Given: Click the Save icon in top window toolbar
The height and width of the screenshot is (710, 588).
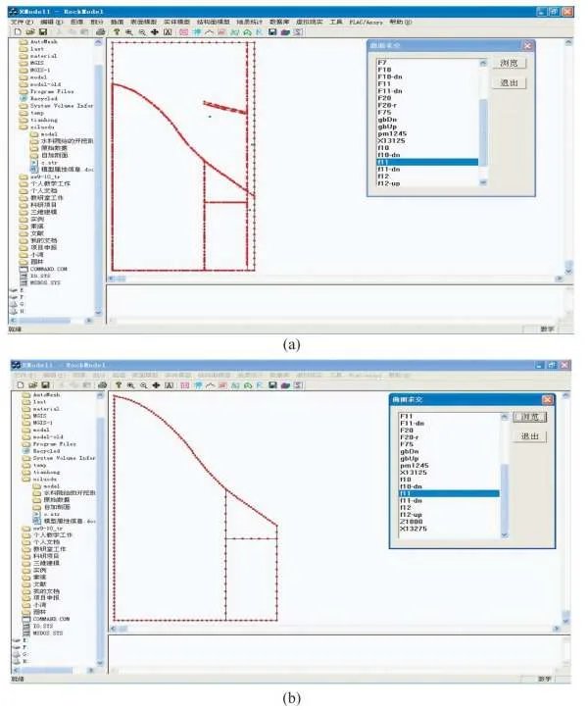Looking at the screenshot, I should (41, 31).
